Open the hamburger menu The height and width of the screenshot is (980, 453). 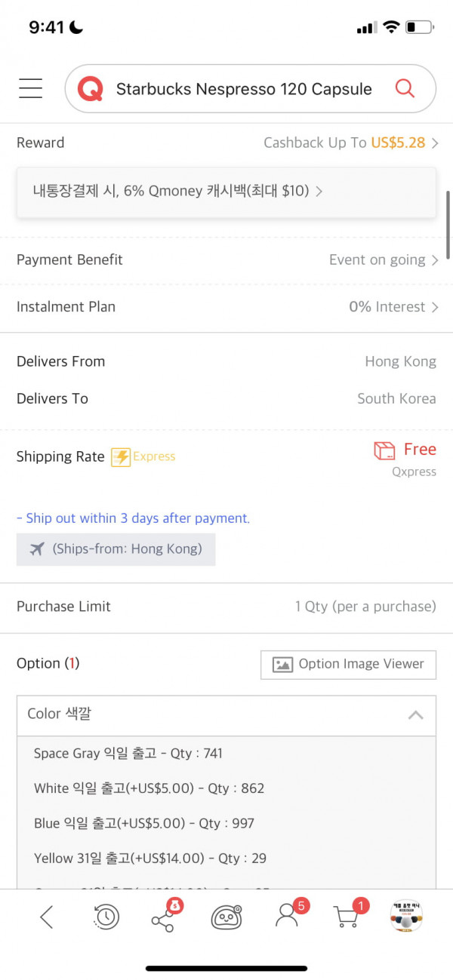[x=31, y=88]
